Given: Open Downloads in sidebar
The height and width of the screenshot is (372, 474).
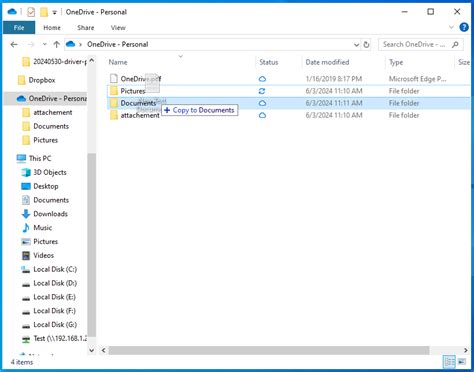Looking at the screenshot, I should (x=45, y=214).
